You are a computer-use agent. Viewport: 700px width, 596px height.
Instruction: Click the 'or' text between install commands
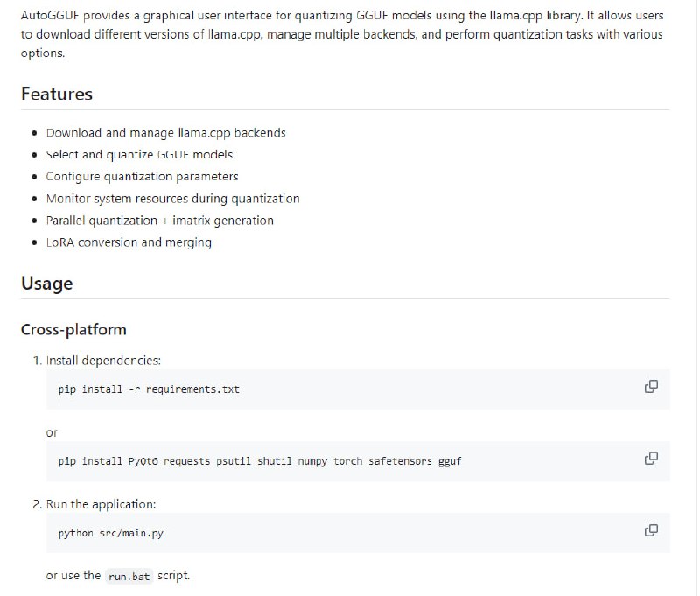(52, 432)
